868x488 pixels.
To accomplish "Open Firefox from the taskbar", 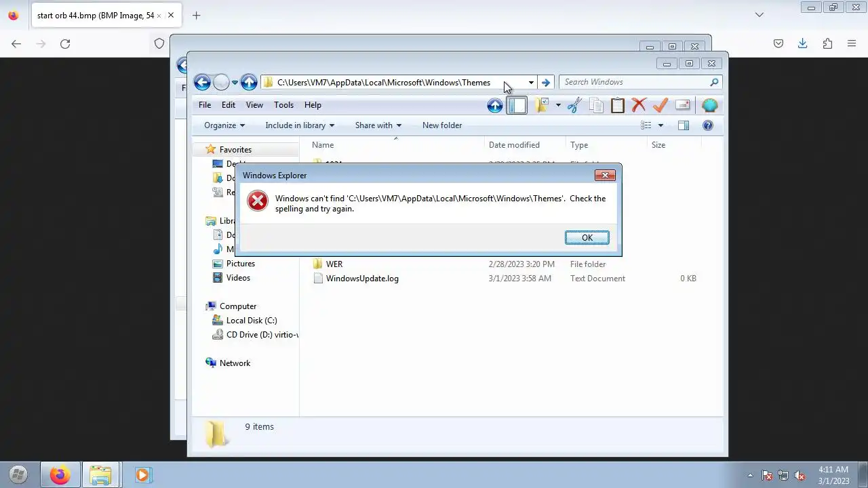I will (60, 475).
